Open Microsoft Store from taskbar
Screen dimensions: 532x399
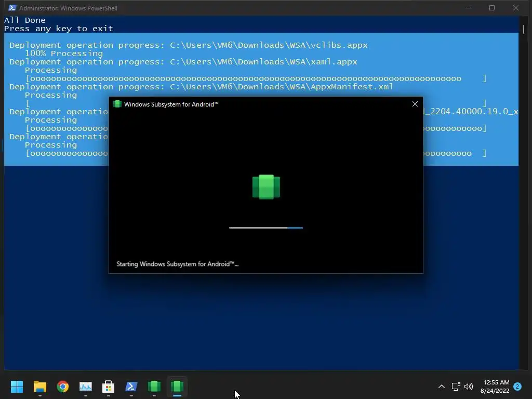pos(108,386)
